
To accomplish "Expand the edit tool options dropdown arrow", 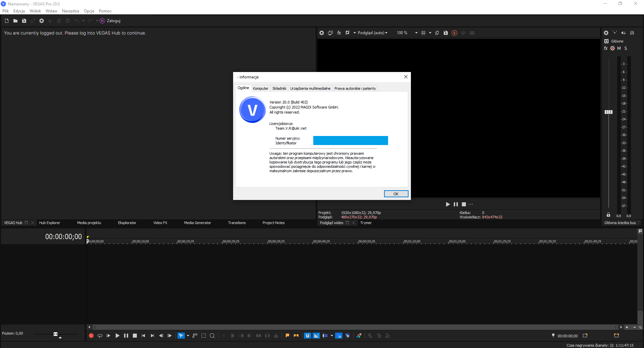I will click(188, 336).
